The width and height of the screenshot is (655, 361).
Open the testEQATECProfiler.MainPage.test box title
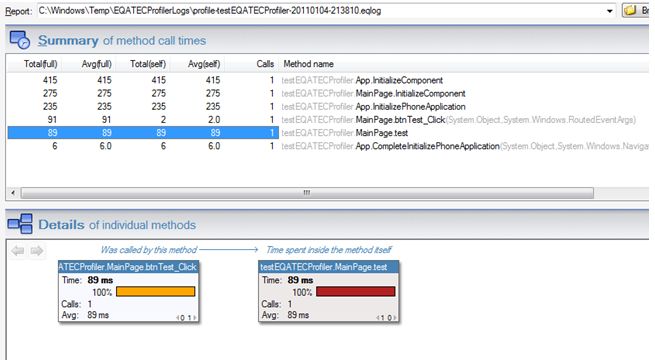click(x=329, y=267)
